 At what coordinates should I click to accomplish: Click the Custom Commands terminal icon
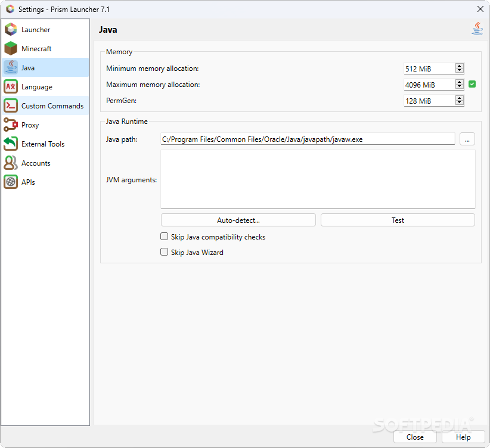click(11, 105)
